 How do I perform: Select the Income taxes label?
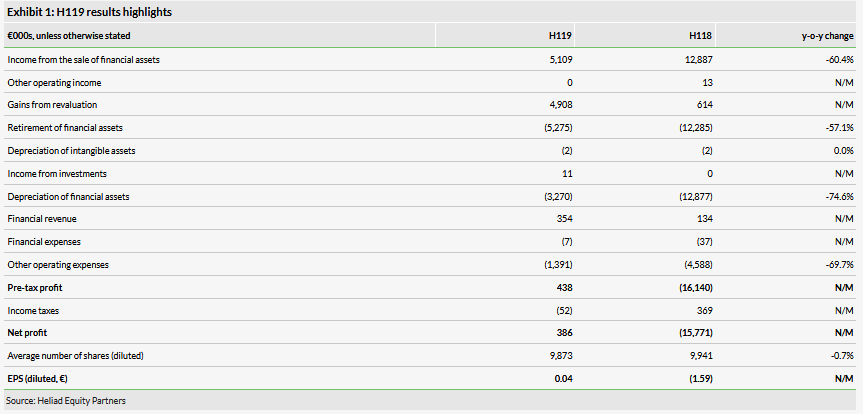34,310
